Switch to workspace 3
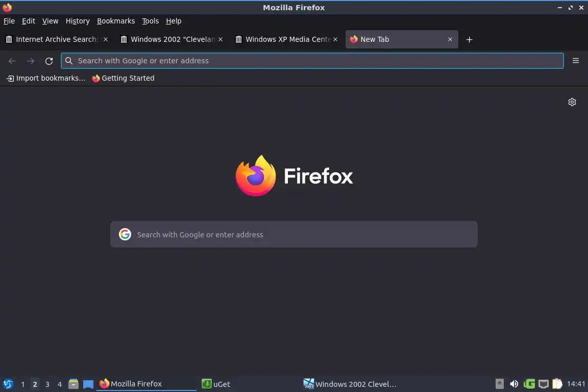This screenshot has width=588, height=392. 47,384
